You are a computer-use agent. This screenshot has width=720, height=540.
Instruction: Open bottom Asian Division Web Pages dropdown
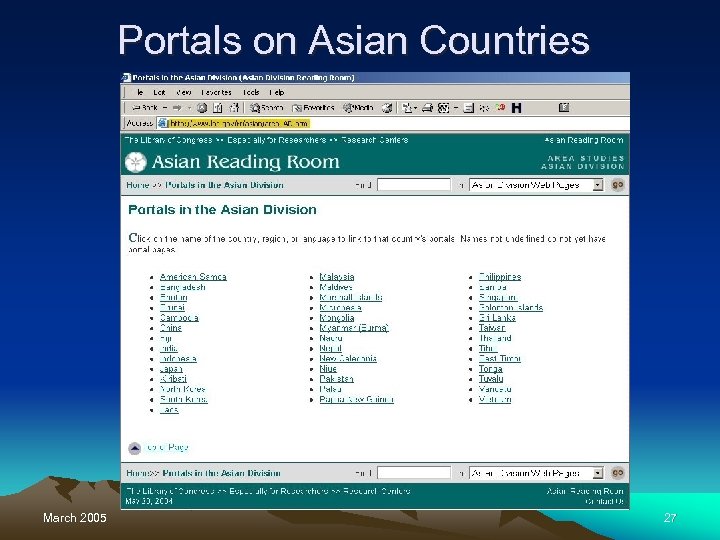[x=597, y=473]
